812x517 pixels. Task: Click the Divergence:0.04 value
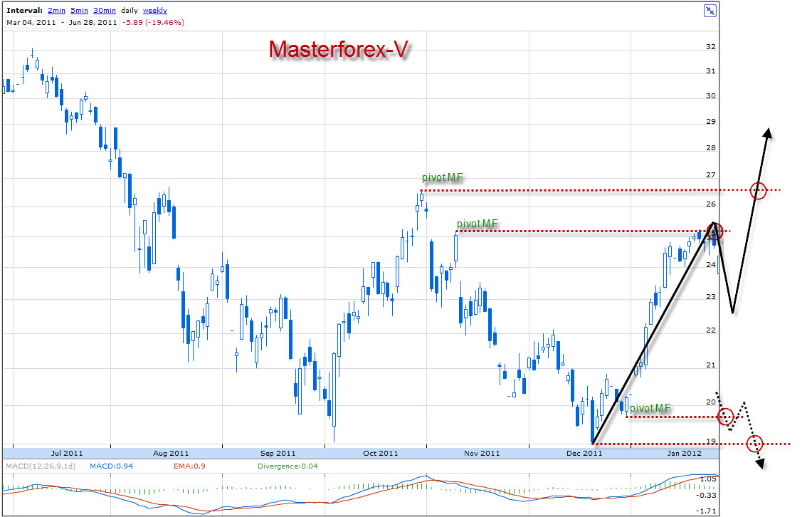[x=288, y=466]
